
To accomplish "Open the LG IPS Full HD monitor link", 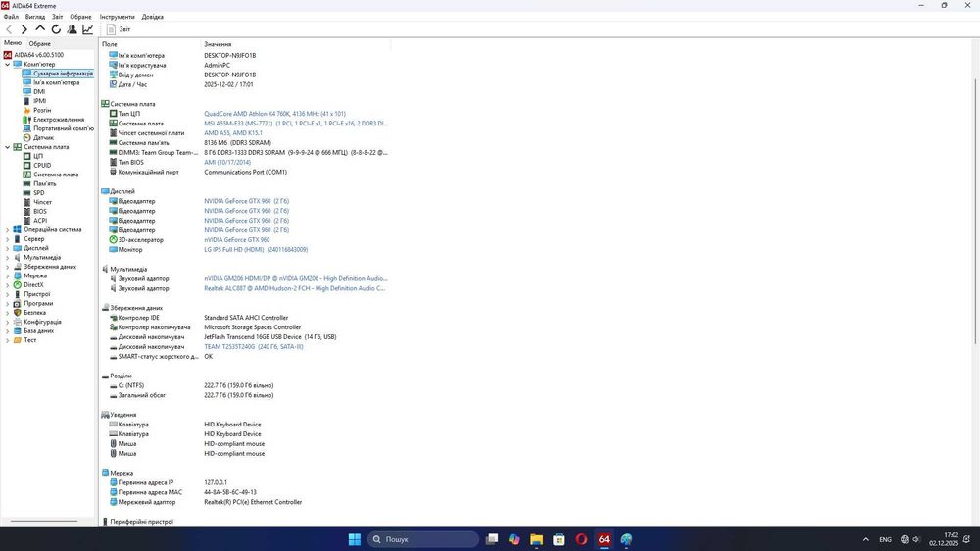I will point(256,250).
